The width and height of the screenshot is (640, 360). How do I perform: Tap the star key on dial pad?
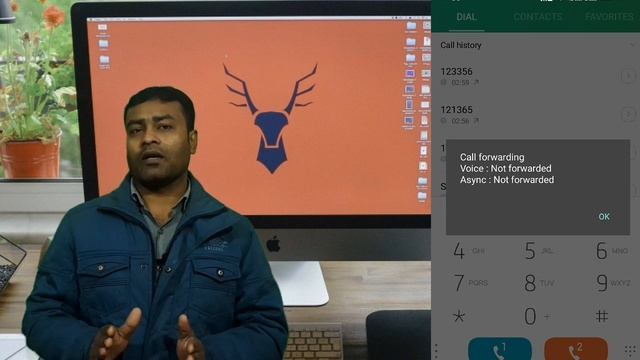[459, 316]
